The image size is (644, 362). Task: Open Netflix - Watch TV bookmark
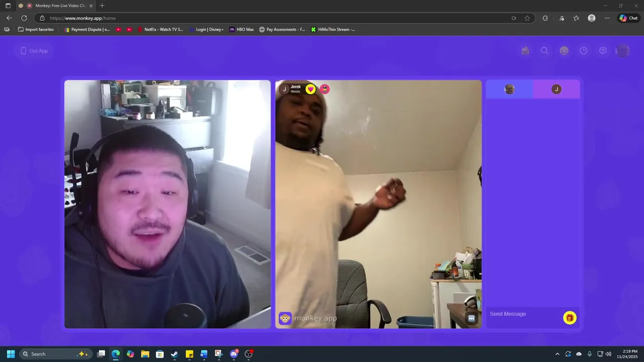pos(160,30)
